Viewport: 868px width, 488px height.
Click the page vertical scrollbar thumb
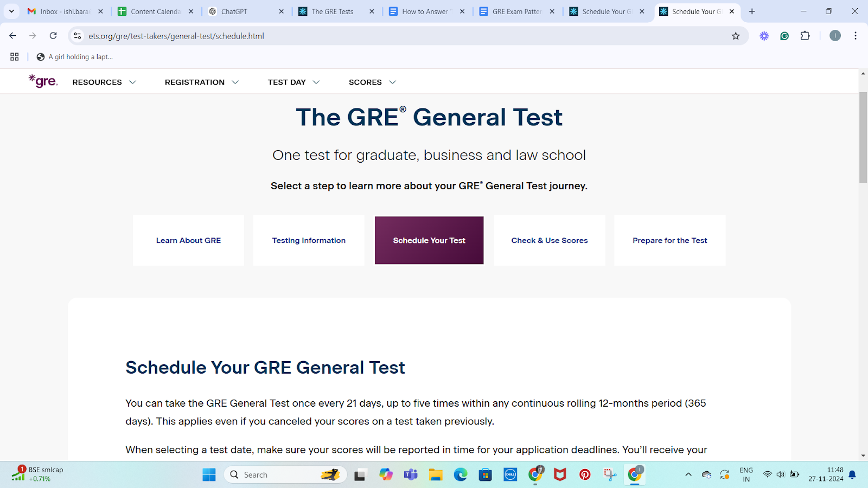863,137
